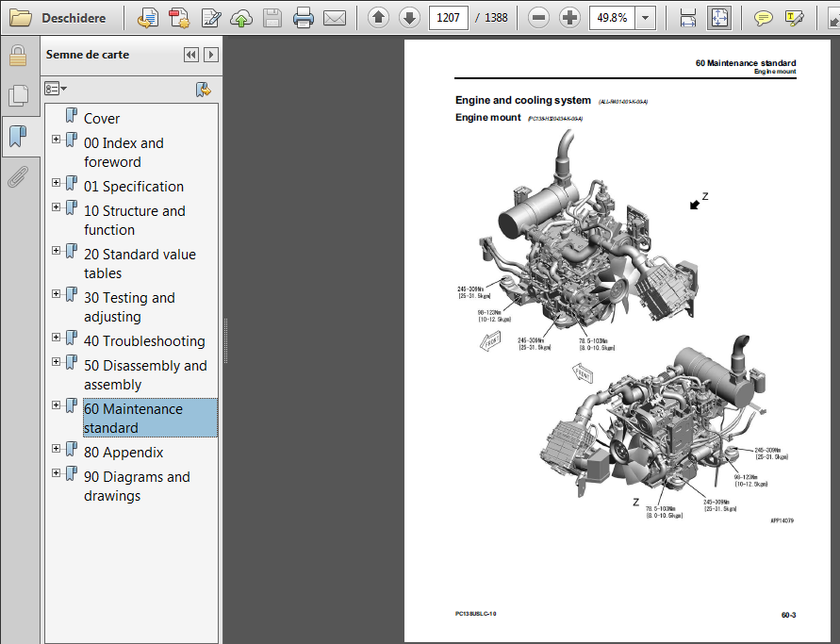Toggle the page thumbnails panel

[17, 95]
